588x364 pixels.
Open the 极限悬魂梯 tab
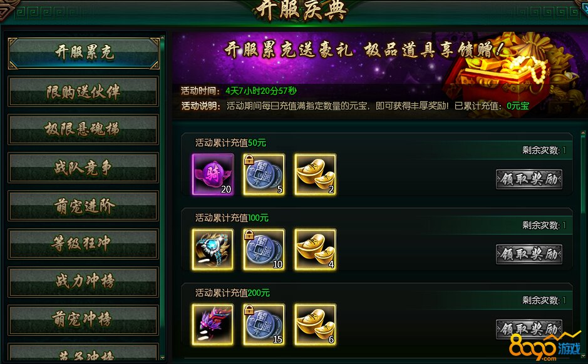[83, 129]
